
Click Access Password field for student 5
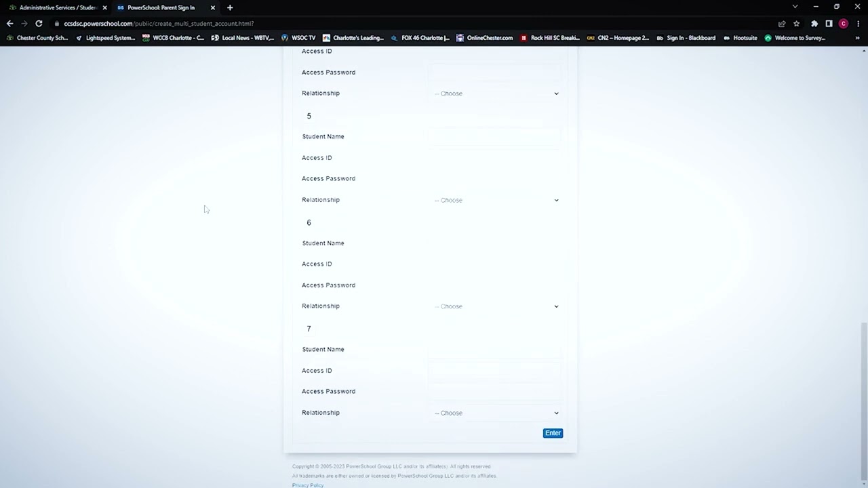(x=496, y=179)
